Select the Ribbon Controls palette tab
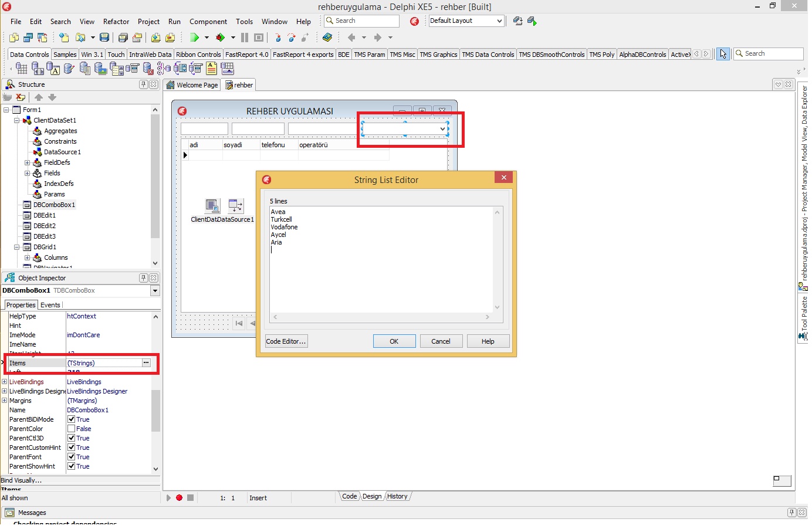Viewport: 812px width, 529px height. point(198,55)
